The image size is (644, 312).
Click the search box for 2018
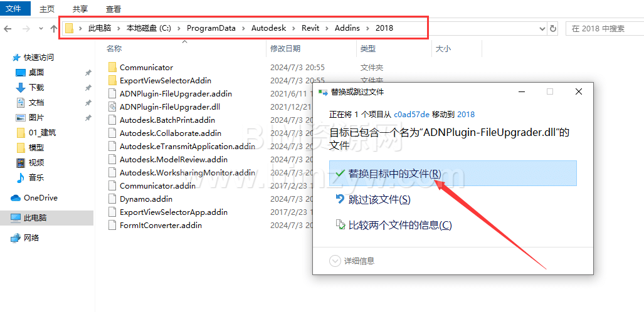click(604, 28)
